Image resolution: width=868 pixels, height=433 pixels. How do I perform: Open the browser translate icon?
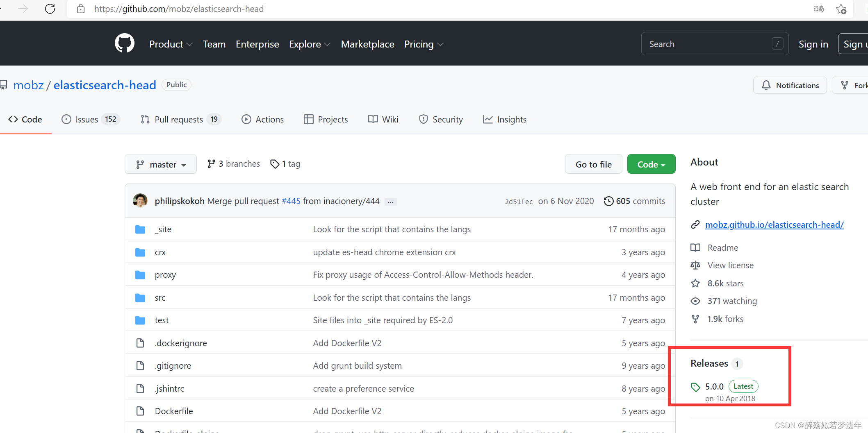(x=819, y=9)
